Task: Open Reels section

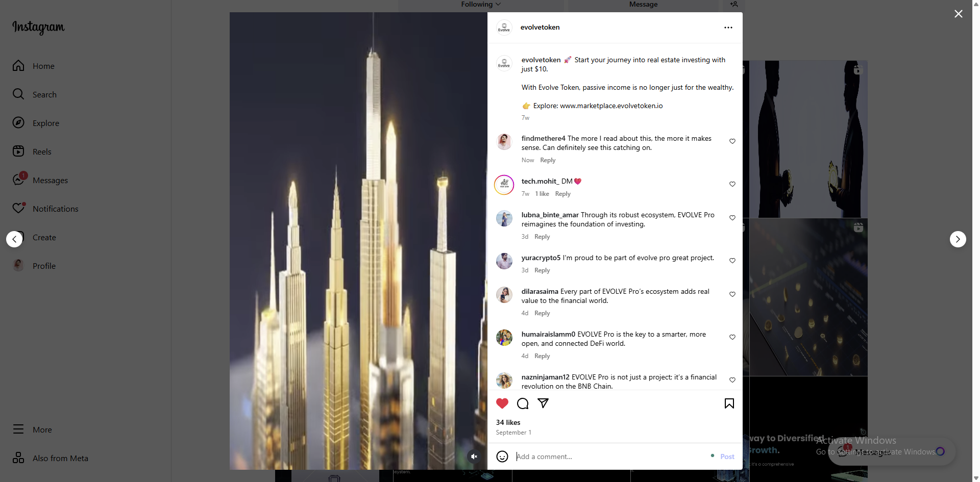Action: tap(32, 151)
